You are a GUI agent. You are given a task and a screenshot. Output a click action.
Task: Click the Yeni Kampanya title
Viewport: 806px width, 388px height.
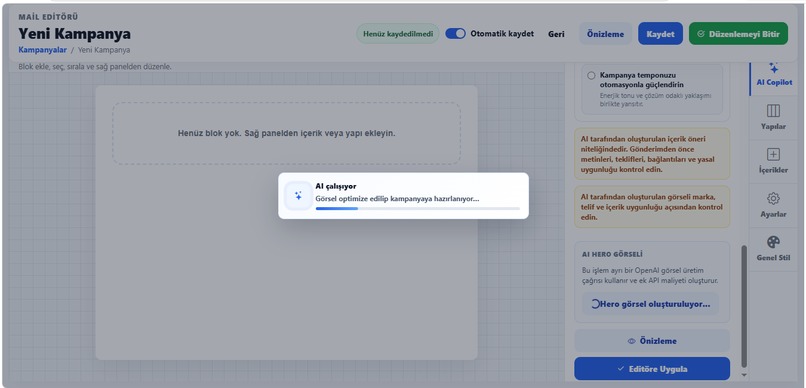tap(75, 34)
